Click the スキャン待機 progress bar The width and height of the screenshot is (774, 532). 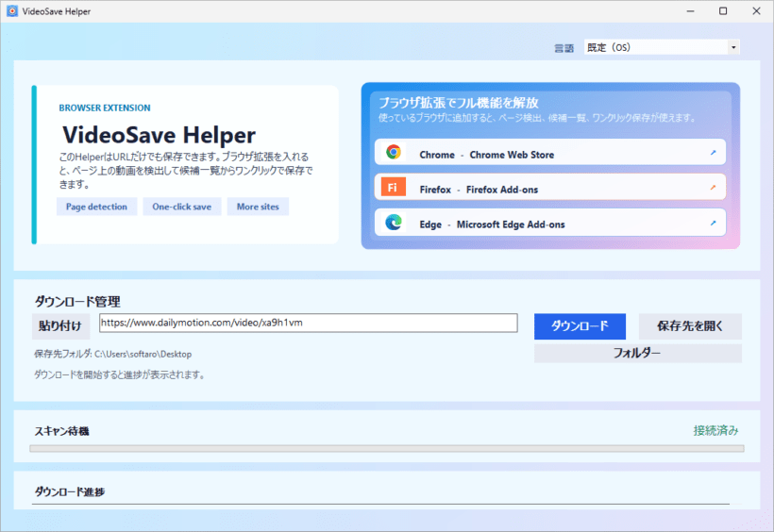(387, 449)
